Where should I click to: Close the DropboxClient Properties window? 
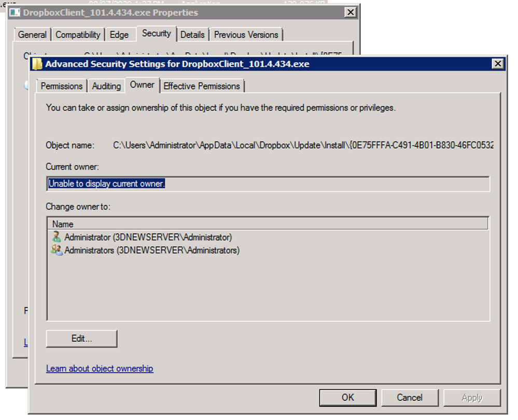click(351, 12)
